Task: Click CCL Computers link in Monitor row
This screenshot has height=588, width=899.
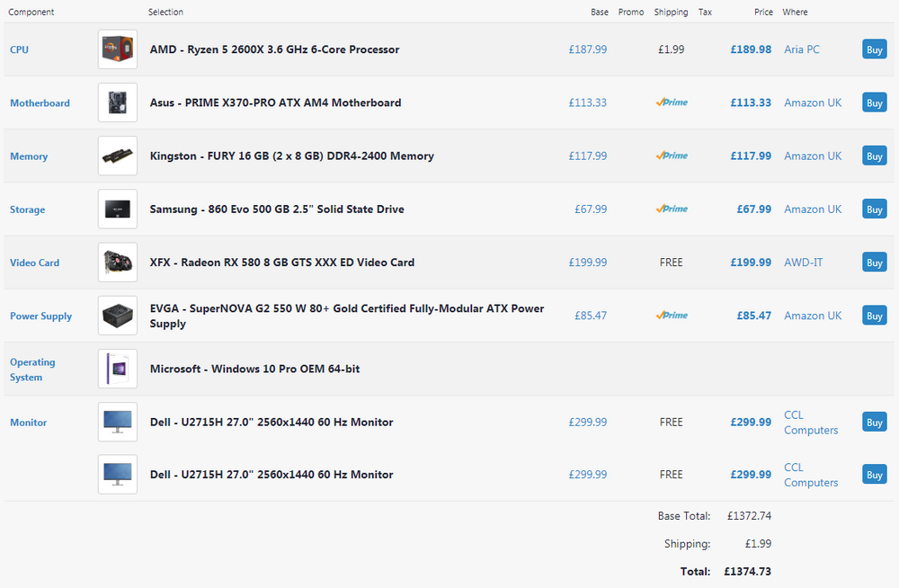Action: coord(811,423)
